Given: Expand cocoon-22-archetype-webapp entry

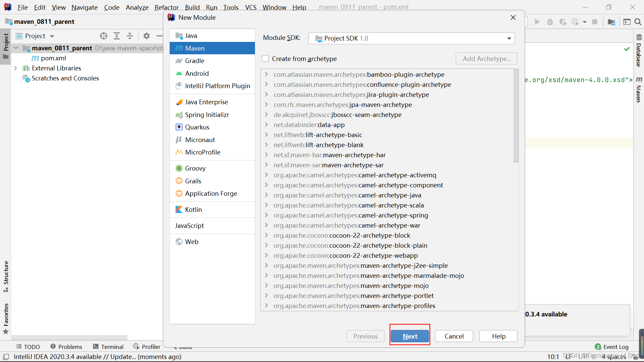Looking at the screenshot, I should [266, 255].
